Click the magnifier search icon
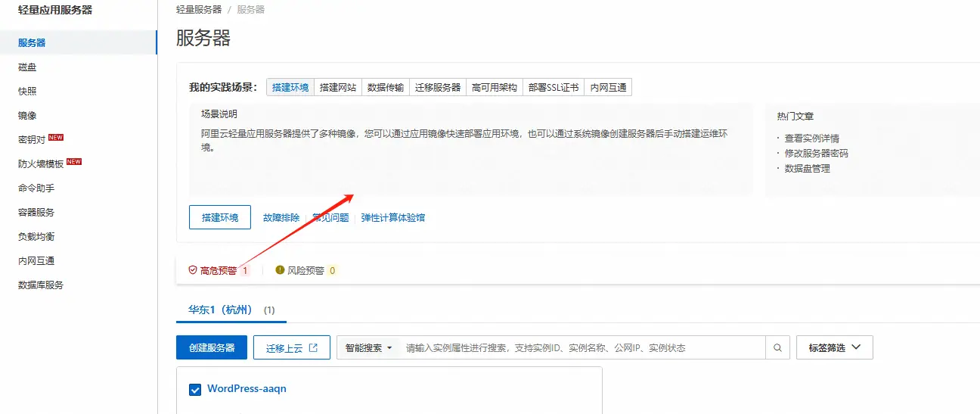The image size is (980, 414). pos(777,348)
